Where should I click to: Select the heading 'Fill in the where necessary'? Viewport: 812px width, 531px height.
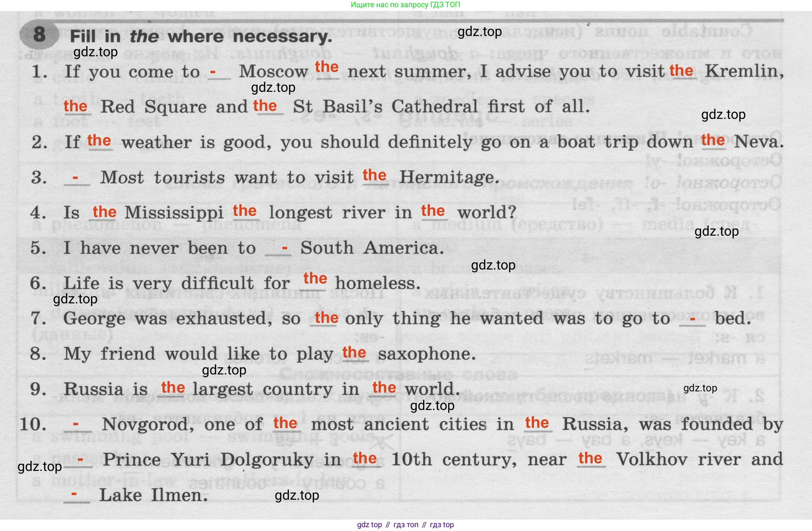(201, 36)
